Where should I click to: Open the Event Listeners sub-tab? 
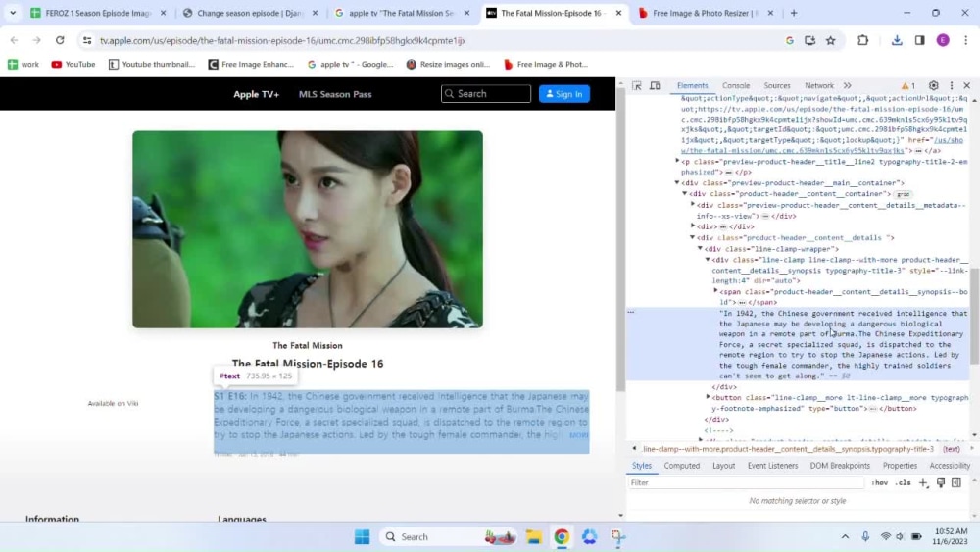(772, 466)
